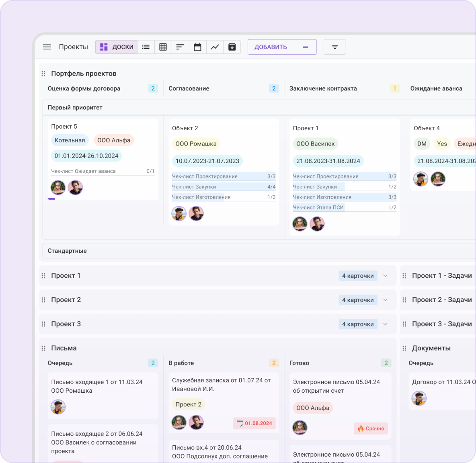Expand the Проект 2 board chevron
The height and width of the screenshot is (463, 476).
(385, 300)
